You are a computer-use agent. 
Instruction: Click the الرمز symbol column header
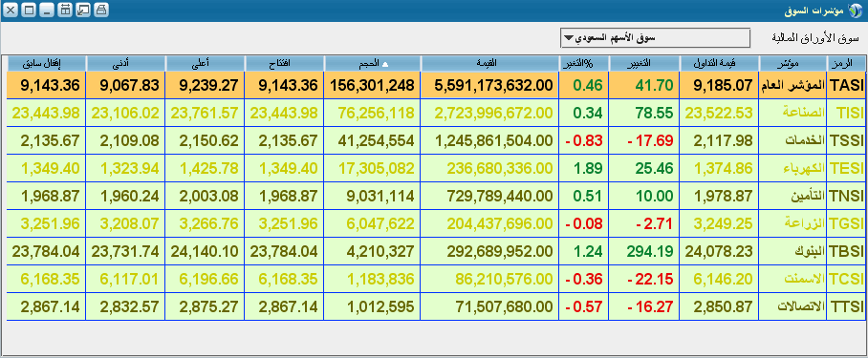click(x=846, y=64)
